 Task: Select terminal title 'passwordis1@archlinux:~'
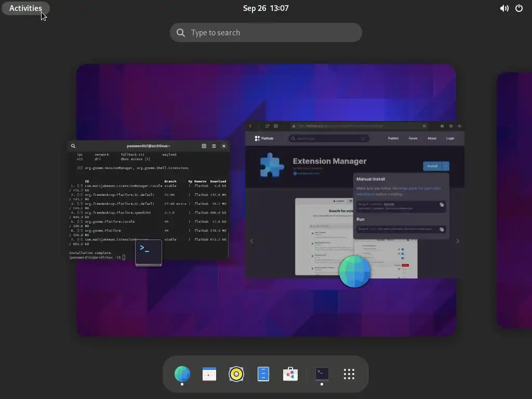[x=149, y=146]
